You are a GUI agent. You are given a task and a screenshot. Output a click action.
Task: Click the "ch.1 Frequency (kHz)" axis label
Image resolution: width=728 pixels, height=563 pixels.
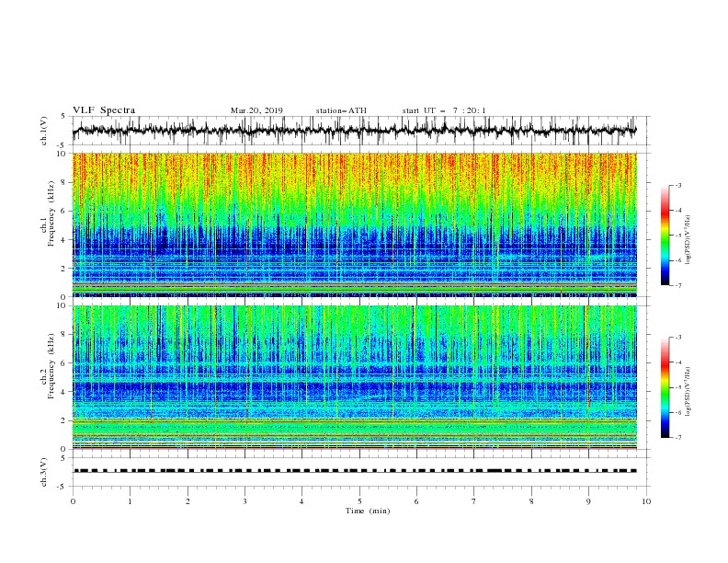point(48,213)
